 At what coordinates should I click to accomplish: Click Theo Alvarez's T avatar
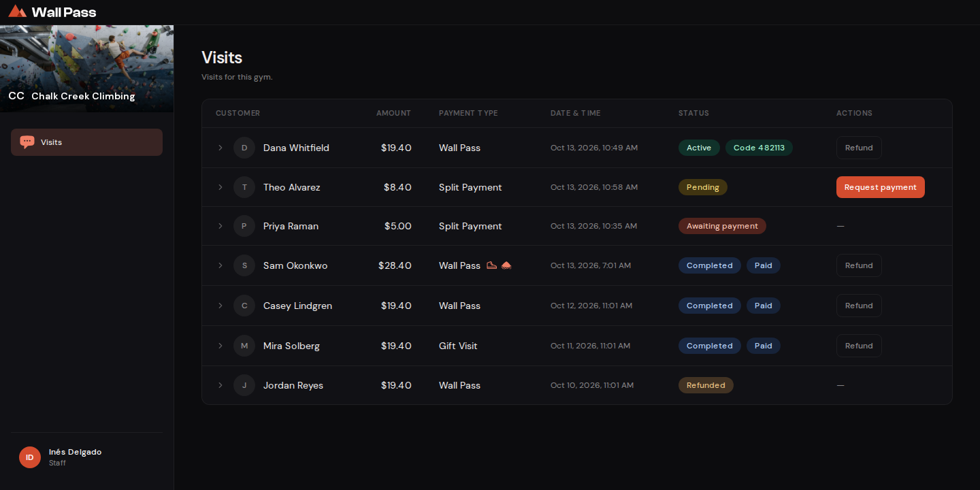click(244, 187)
